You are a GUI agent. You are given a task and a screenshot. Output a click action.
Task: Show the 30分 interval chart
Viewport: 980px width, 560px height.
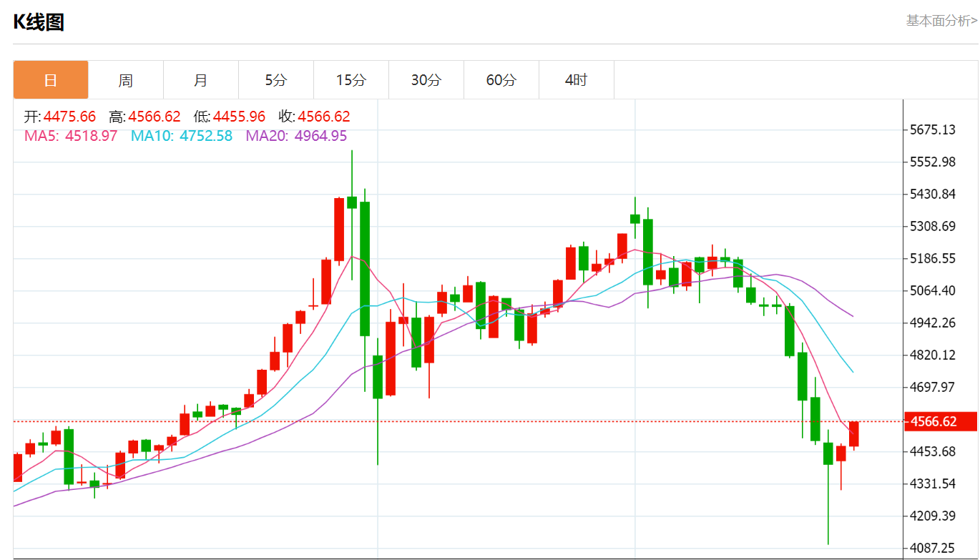[426, 80]
